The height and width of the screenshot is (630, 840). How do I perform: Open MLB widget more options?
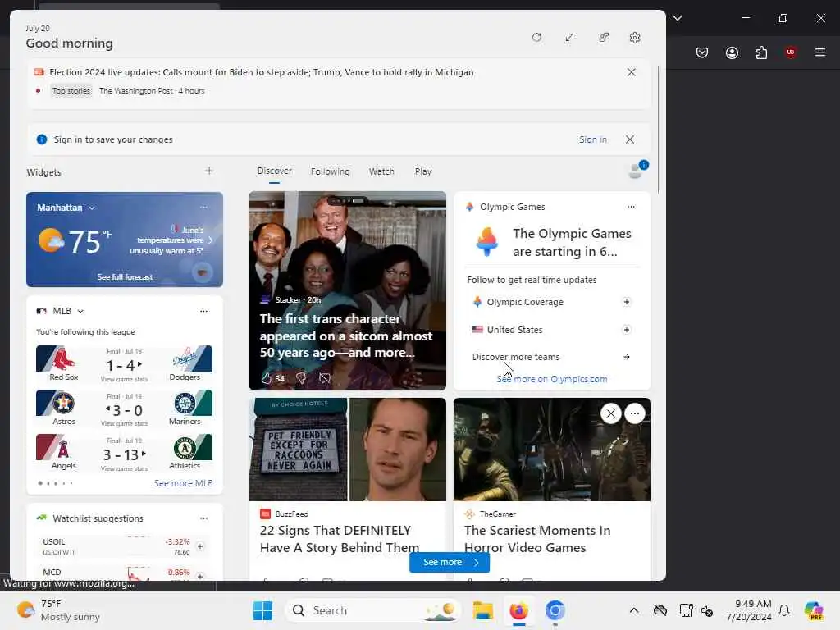click(x=203, y=311)
